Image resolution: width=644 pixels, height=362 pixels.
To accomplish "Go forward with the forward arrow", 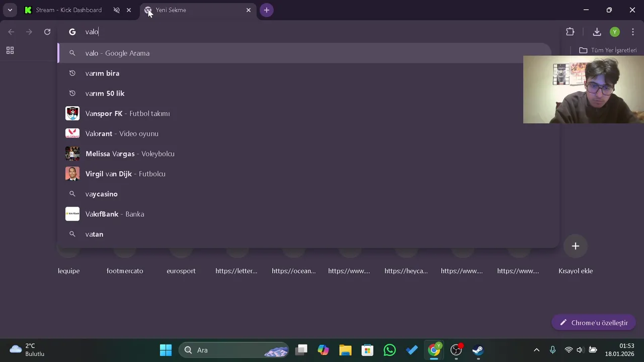I will click(x=29, y=32).
